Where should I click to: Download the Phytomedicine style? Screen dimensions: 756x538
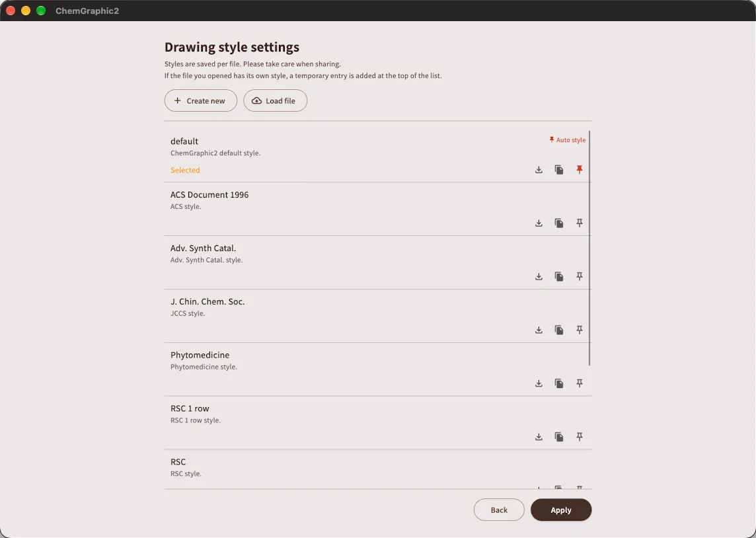539,384
